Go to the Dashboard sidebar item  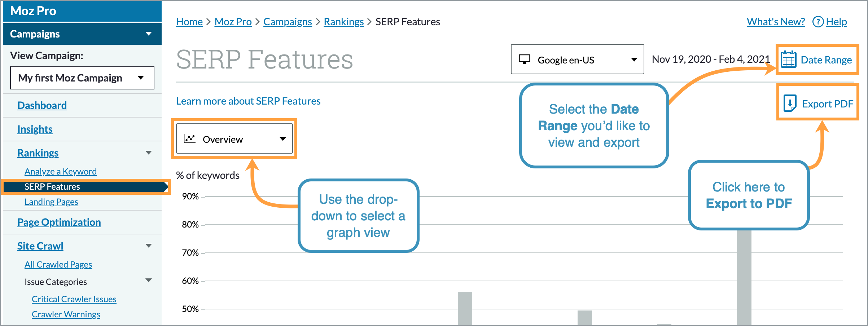(x=42, y=105)
